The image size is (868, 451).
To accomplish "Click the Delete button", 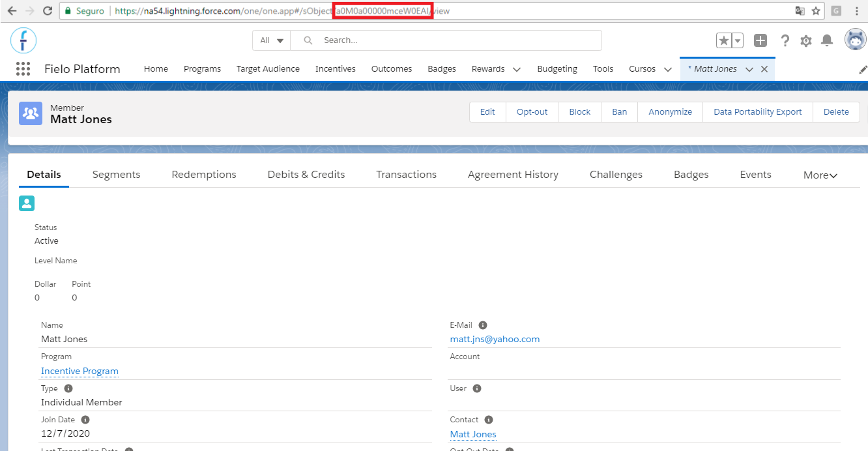I will point(836,111).
